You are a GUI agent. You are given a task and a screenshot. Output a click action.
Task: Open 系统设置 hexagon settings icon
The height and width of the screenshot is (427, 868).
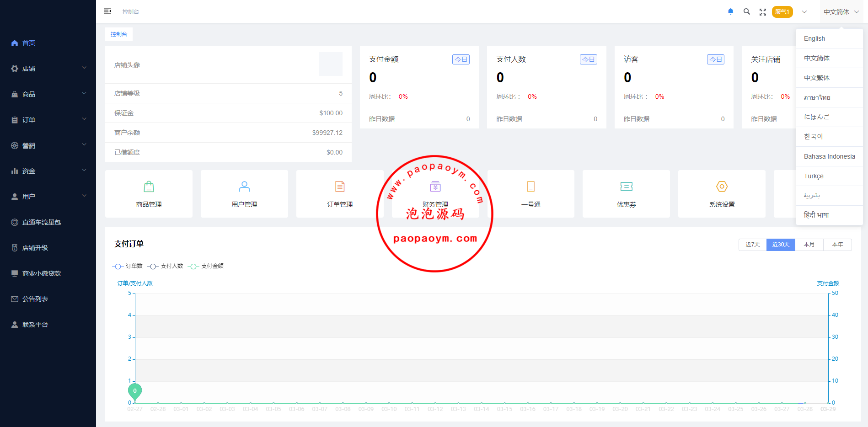722,187
